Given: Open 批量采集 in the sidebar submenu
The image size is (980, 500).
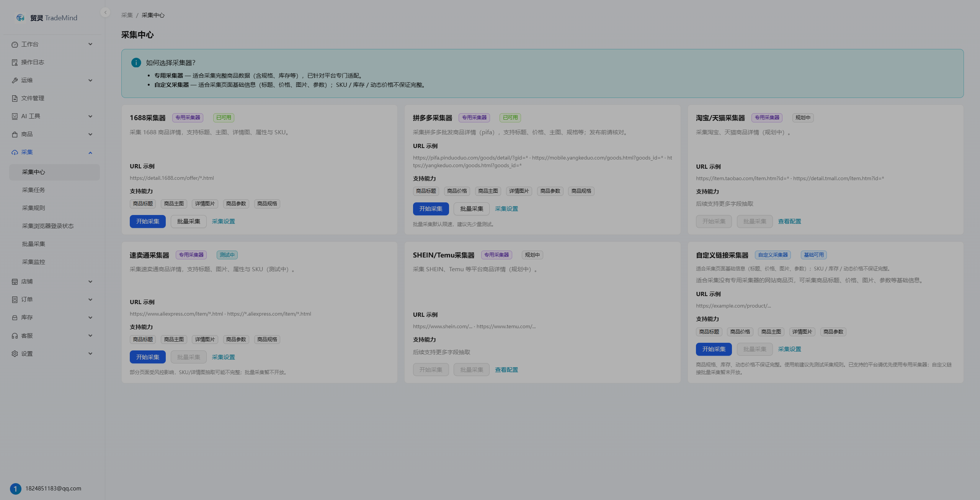Looking at the screenshot, I should pyautogui.click(x=54, y=244).
